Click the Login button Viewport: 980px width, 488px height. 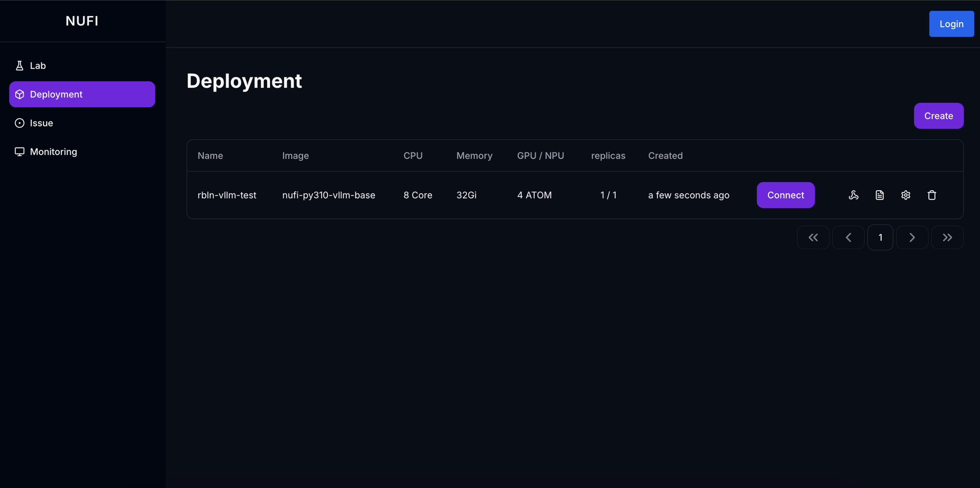[x=951, y=24]
